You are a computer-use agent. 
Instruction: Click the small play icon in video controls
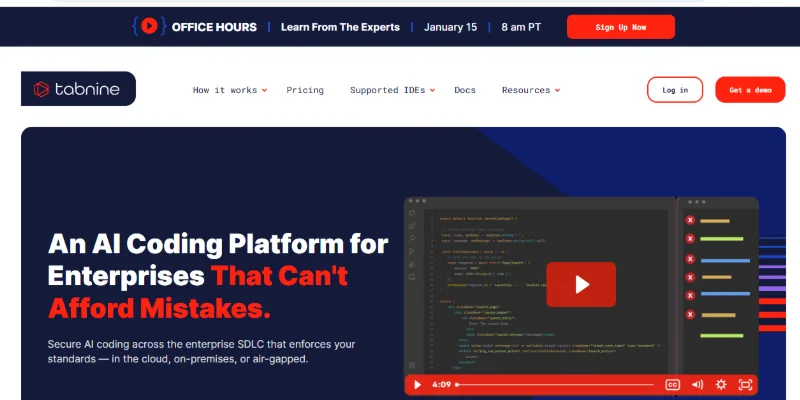click(x=418, y=384)
